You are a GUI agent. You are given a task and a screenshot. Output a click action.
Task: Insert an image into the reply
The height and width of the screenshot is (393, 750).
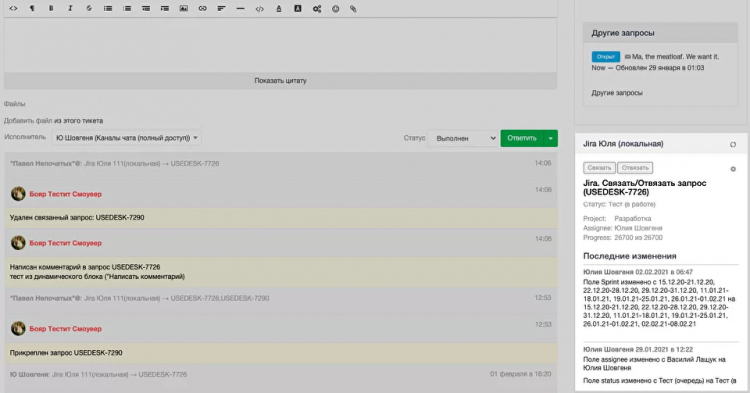click(x=184, y=9)
